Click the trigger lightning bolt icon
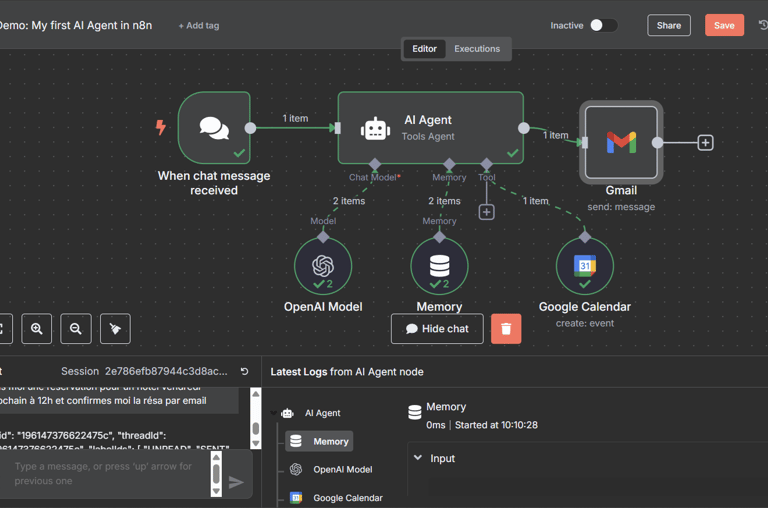The height and width of the screenshot is (508, 768). 161,127
